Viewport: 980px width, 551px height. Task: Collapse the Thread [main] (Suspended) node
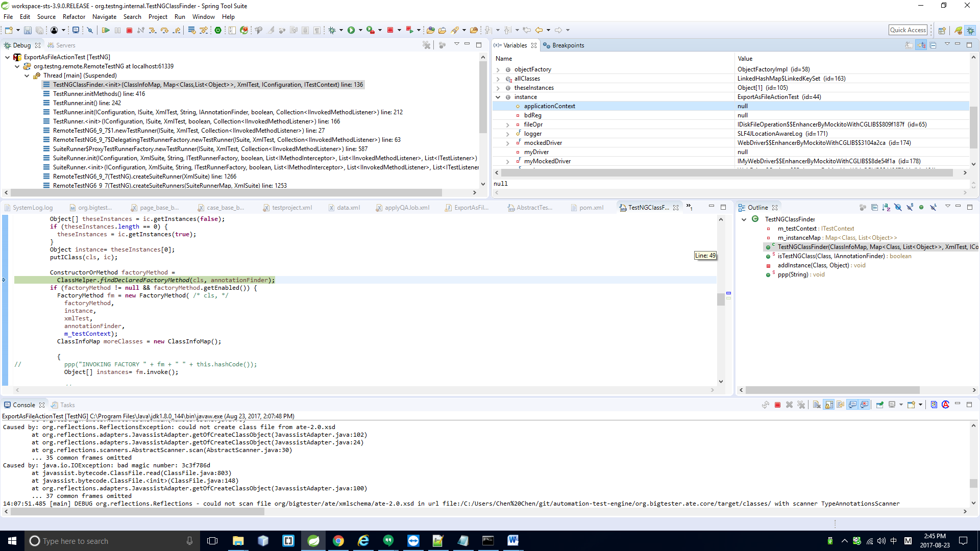tap(27, 76)
